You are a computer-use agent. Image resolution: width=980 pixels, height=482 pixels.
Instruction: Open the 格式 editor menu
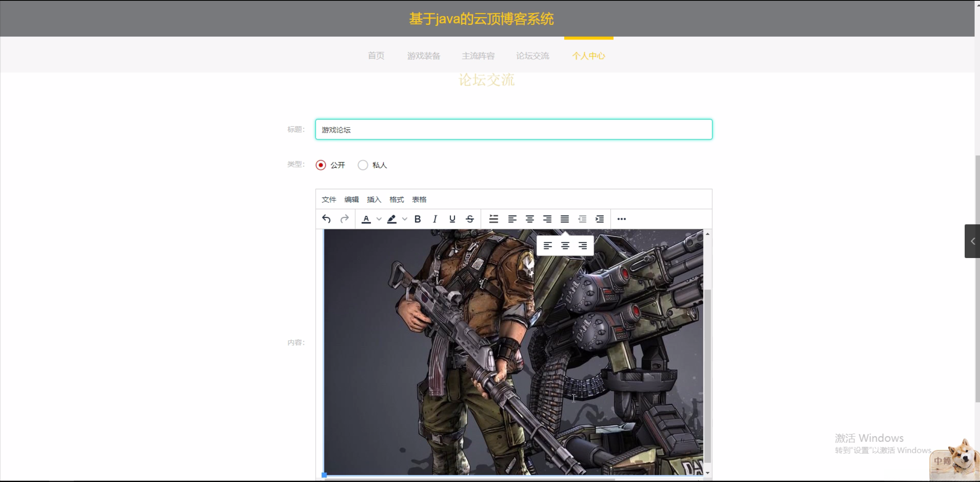click(396, 199)
